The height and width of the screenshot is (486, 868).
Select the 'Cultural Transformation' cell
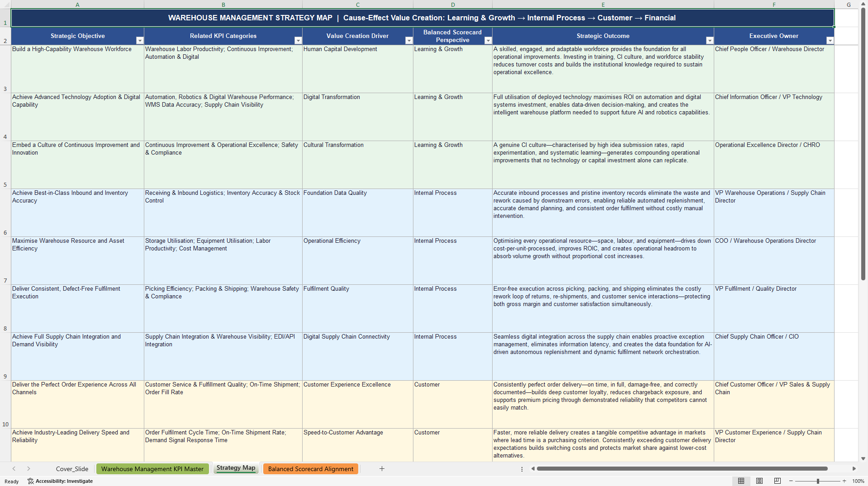(357, 165)
